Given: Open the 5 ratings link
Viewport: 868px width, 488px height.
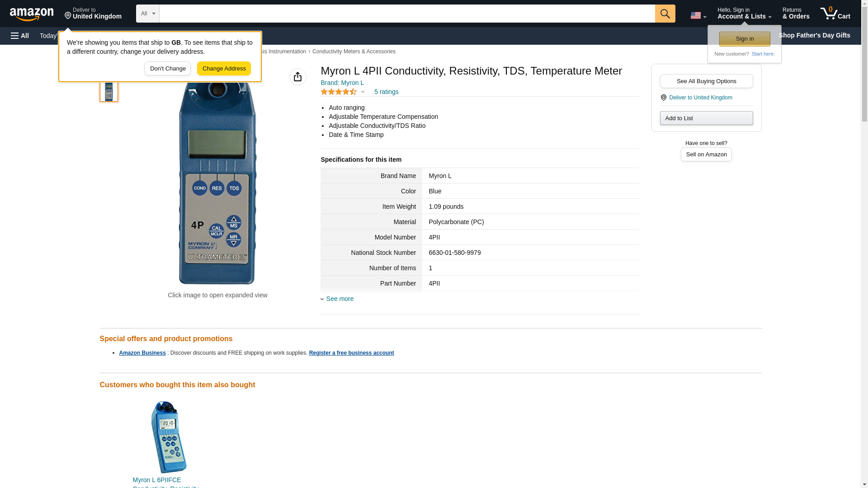Looking at the screenshot, I should 386,92.
